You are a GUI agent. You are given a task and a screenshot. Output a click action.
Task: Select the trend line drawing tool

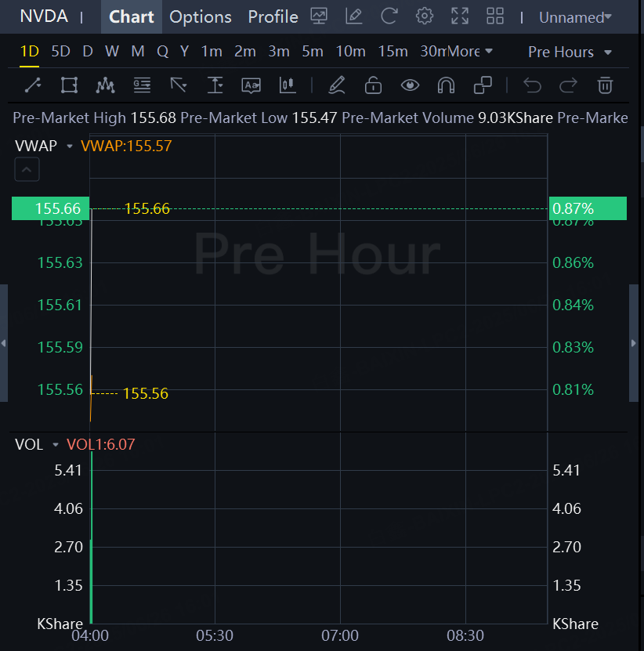coord(33,85)
